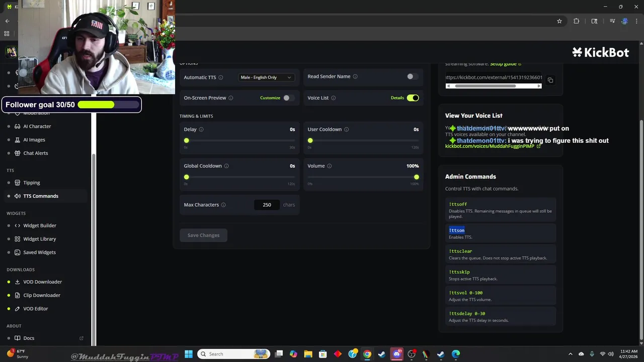Show info for User Cooldown
The image size is (644, 362).
[346, 129]
